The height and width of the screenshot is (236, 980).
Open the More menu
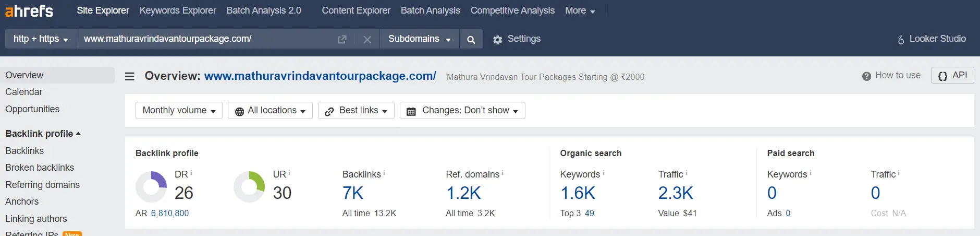coord(580,10)
